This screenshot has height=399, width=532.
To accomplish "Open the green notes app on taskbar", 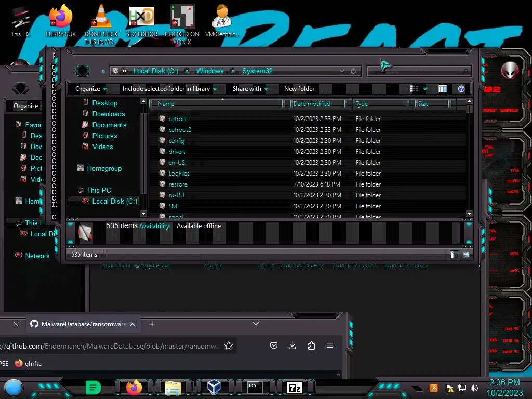I will (x=94, y=388).
